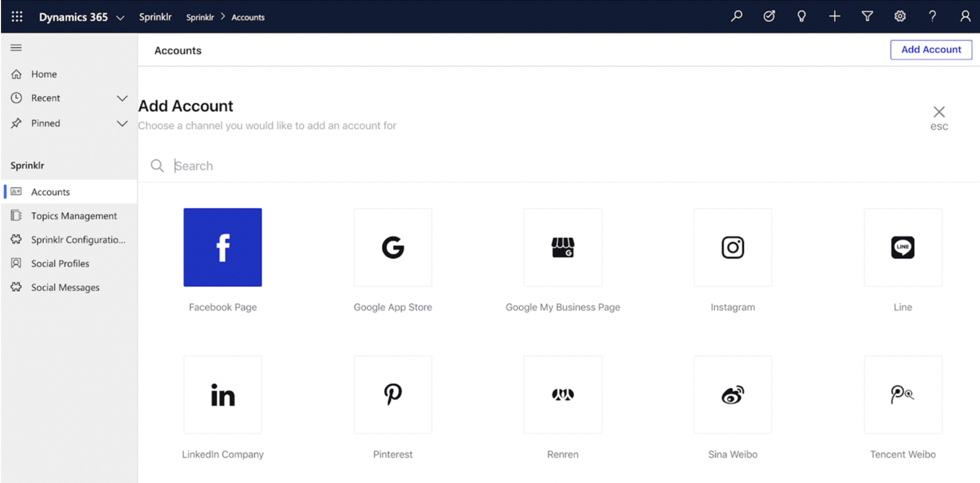Open the help question mark icon
The width and height of the screenshot is (980, 483).
(x=932, y=16)
